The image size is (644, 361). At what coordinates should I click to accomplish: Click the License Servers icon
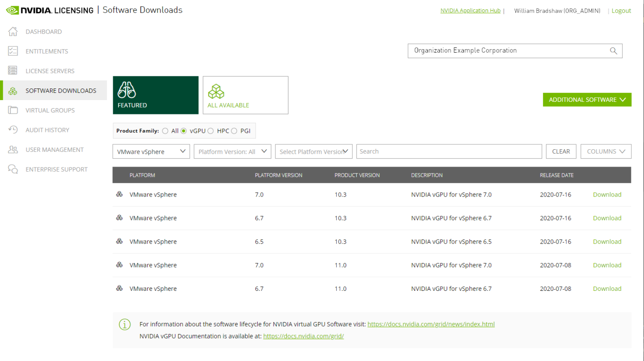coord(13,71)
